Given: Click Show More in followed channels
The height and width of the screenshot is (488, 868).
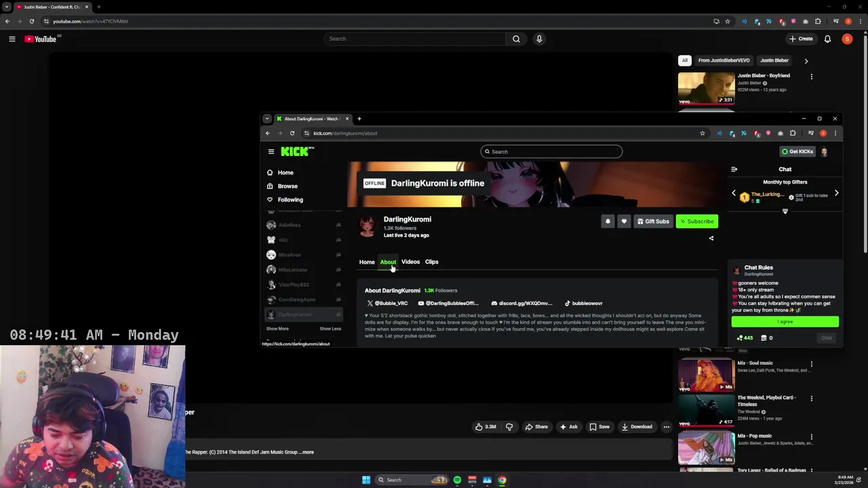Looking at the screenshot, I should [277, 329].
